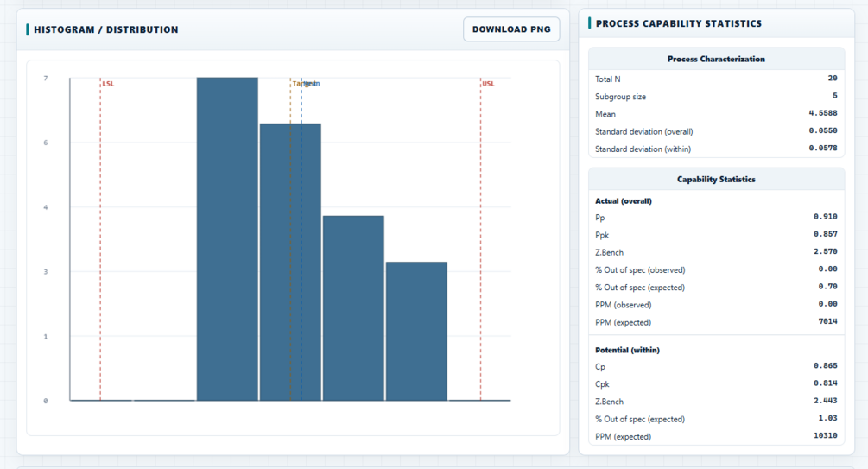Click the second histogram bar under Target line
Viewport: 868px width, 469px height.
290,262
